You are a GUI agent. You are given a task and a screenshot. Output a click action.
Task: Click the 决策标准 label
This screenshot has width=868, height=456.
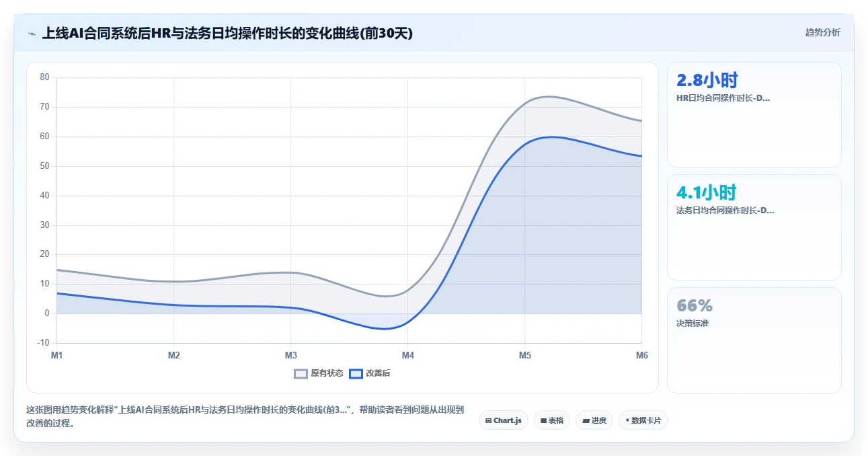pyautogui.click(x=693, y=323)
